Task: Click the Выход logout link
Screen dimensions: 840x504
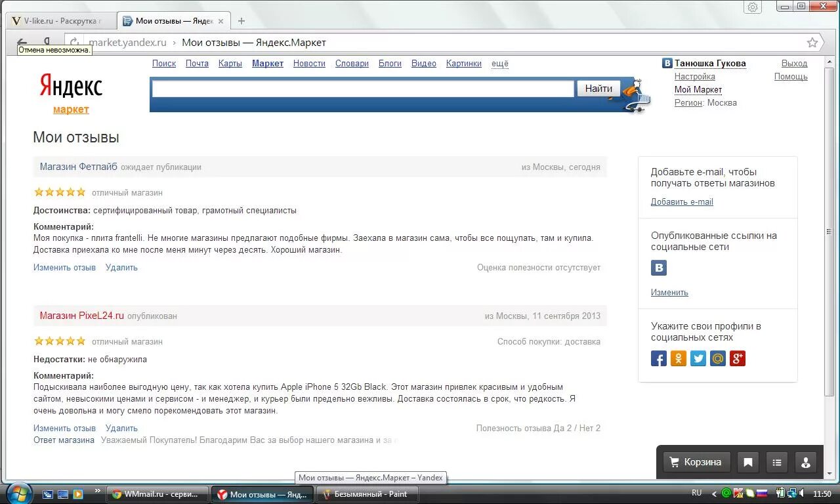Action: (x=794, y=64)
